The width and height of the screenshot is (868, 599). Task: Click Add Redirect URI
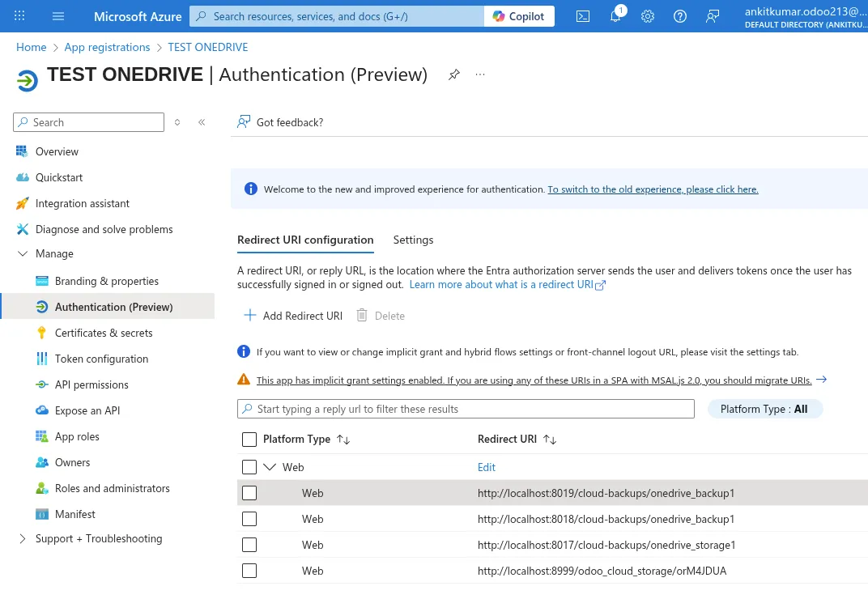point(293,316)
